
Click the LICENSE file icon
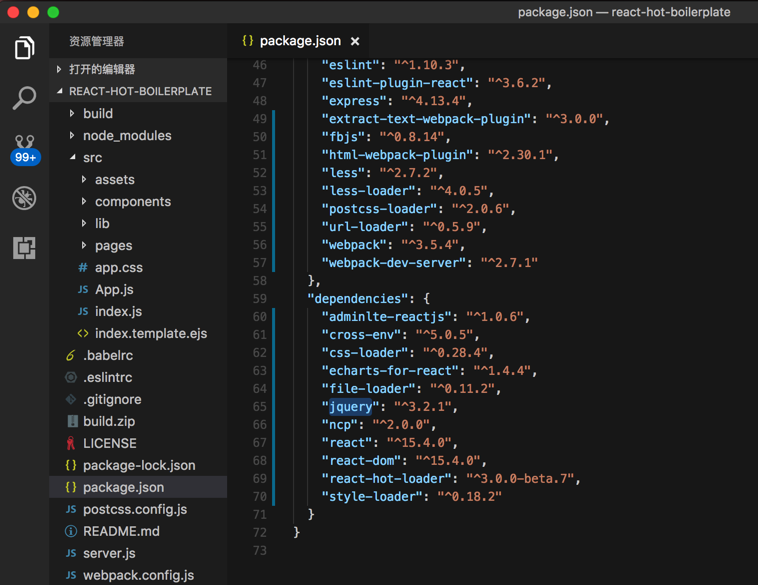pos(70,443)
